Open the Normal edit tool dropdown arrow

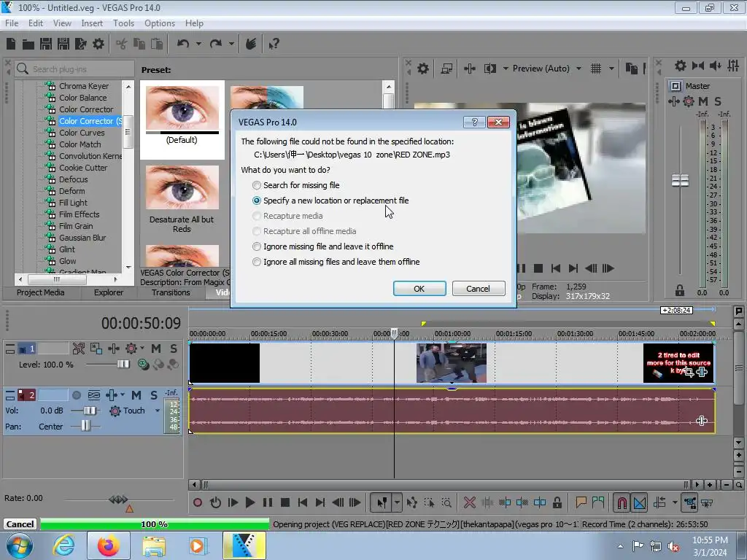click(x=397, y=502)
